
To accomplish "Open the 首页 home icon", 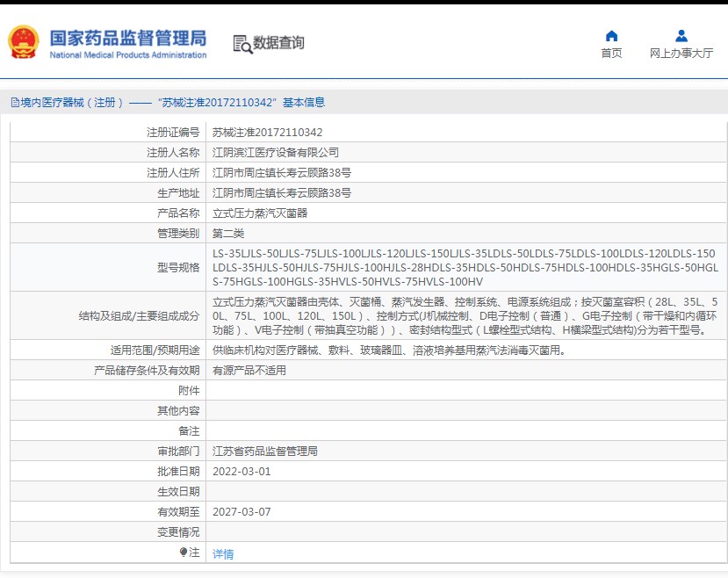I will tap(611, 36).
